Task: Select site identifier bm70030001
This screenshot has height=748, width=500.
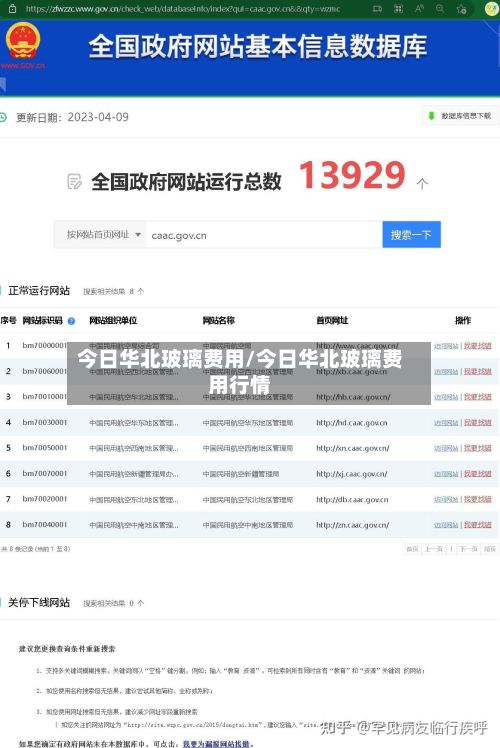Action: pos(45,422)
